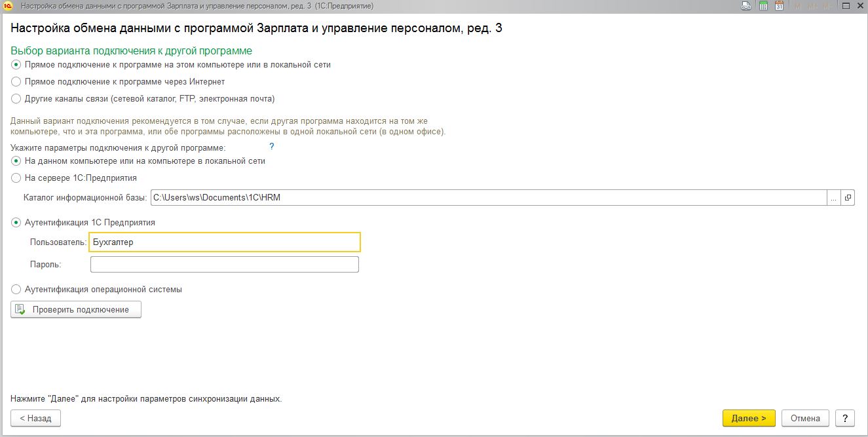The width and height of the screenshot is (868, 437).
Task: Click the 'Каталог информационной базы' label
Action: 85,197
